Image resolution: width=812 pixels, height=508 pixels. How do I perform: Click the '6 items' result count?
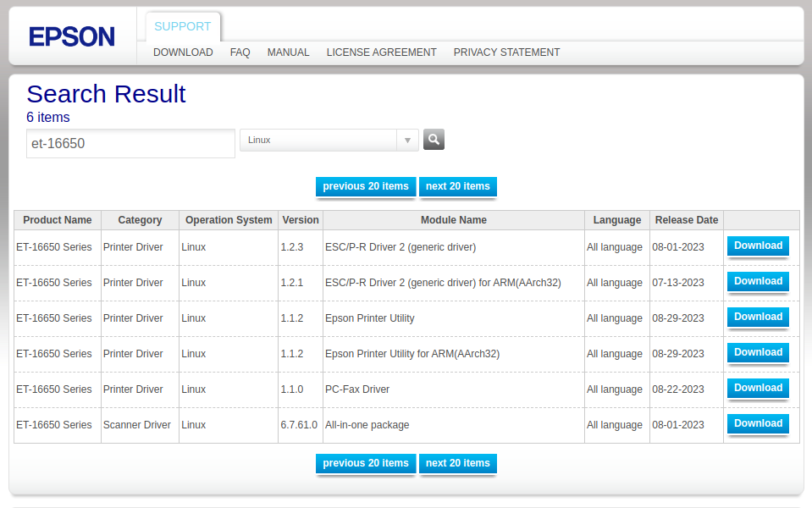(48, 118)
